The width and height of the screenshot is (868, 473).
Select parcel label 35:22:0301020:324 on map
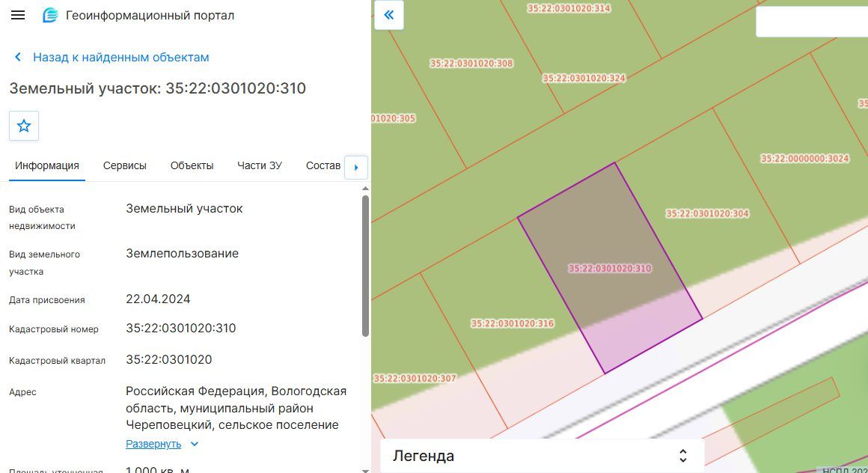point(584,78)
